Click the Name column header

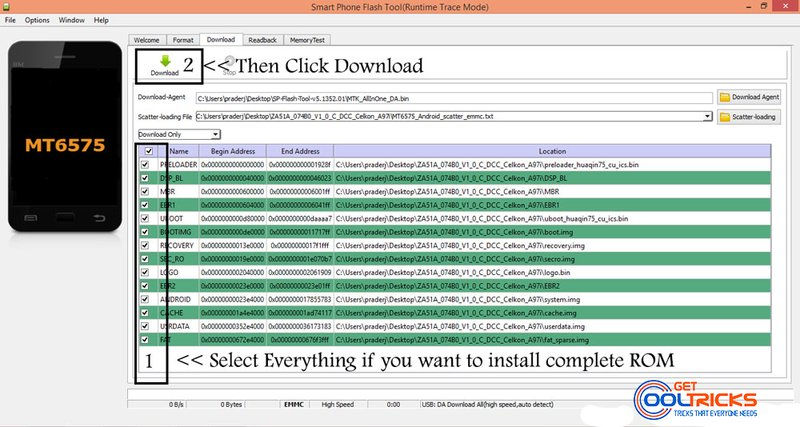pyautogui.click(x=179, y=151)
